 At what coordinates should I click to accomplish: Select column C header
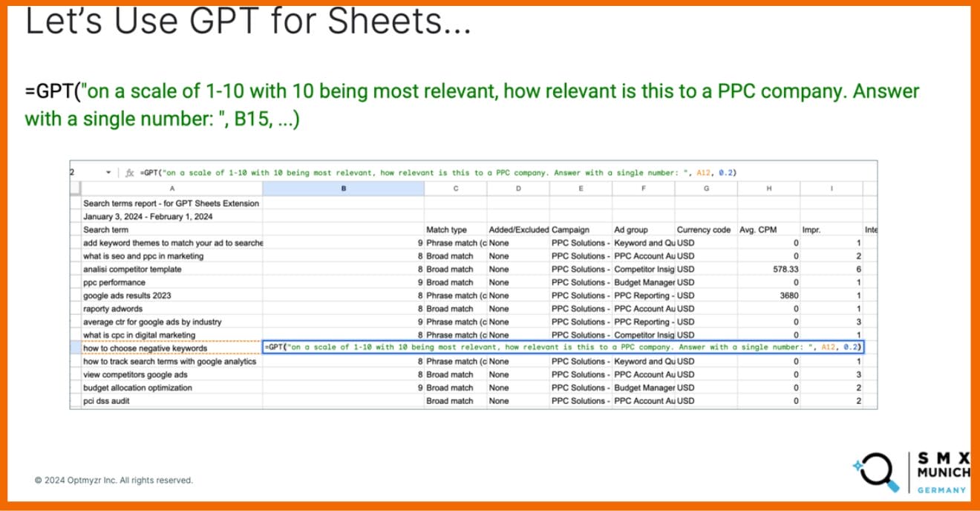click(x=455, y=189)
